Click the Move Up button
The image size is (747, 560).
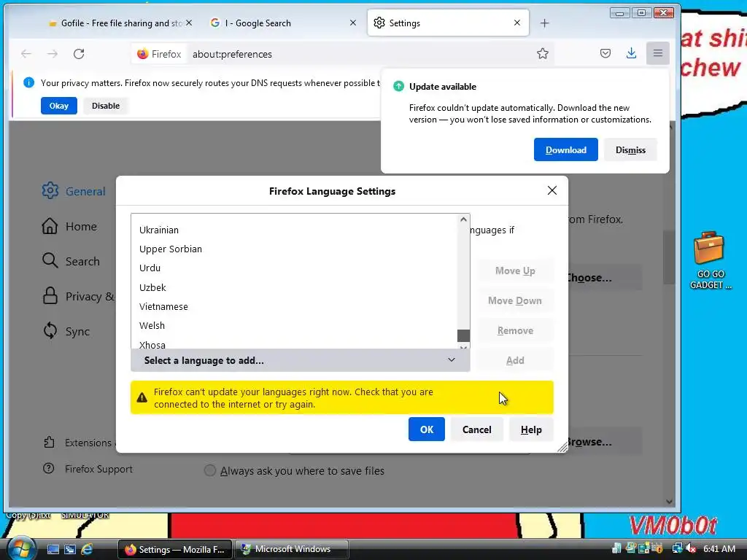click(x=515, y=271)
